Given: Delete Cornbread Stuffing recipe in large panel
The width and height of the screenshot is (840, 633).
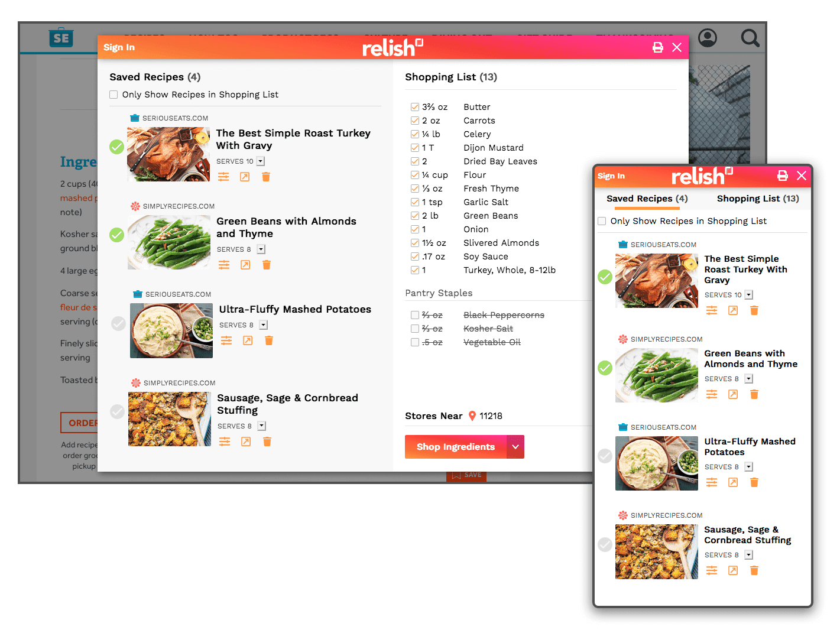Looking at the screenshot, I should (x=267, y=442).
